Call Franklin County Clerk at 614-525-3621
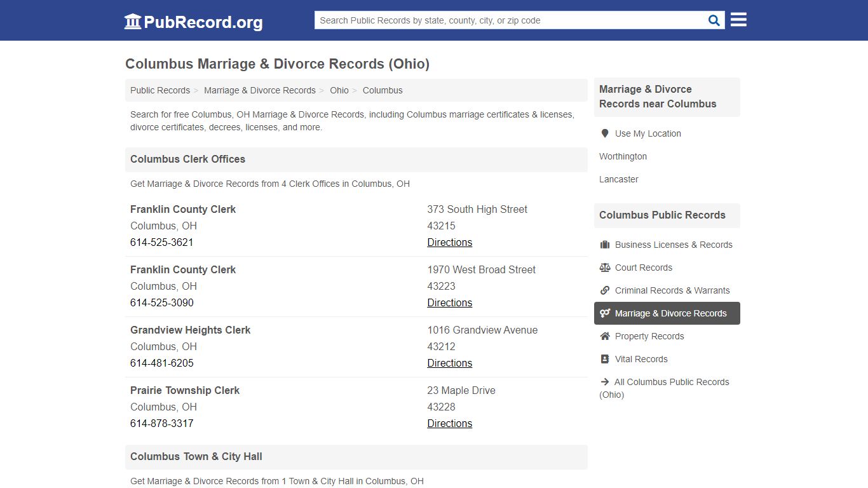The height and width of the screenshot is (488, 868). pyautogui.click(x=162, y=242)
